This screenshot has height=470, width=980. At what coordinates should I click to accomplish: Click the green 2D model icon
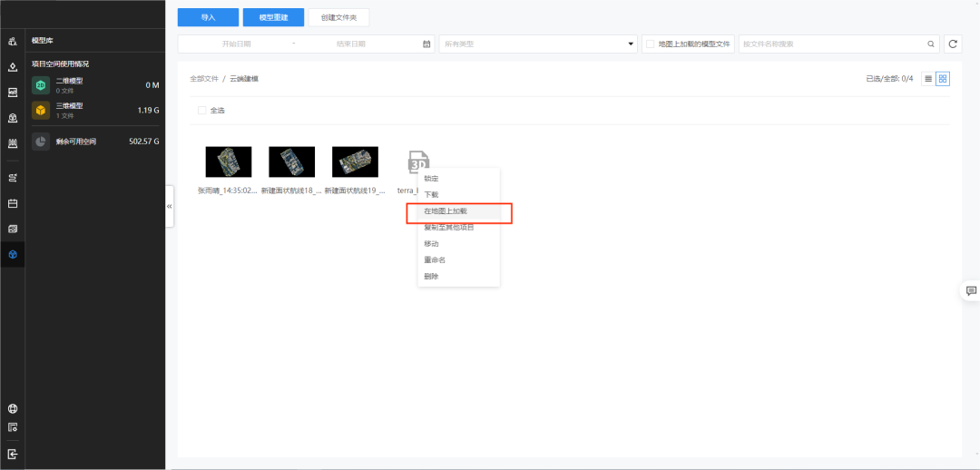click(41, 85)
